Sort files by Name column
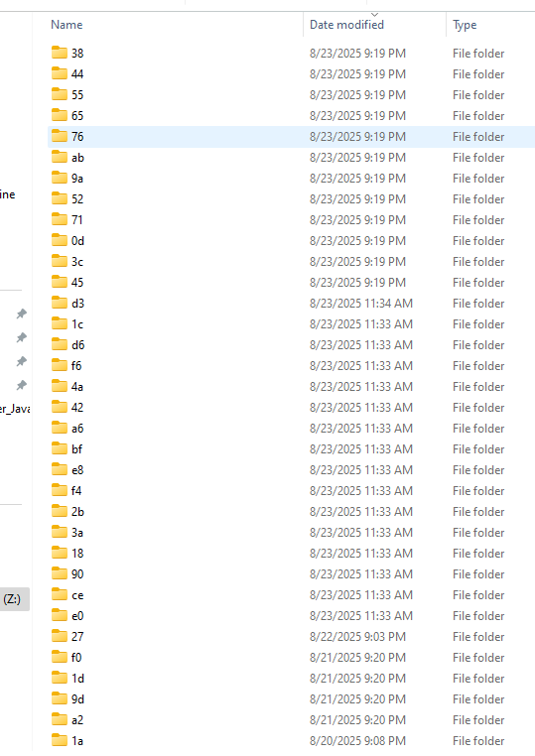 pyautogui.click(x=67, y=25)
